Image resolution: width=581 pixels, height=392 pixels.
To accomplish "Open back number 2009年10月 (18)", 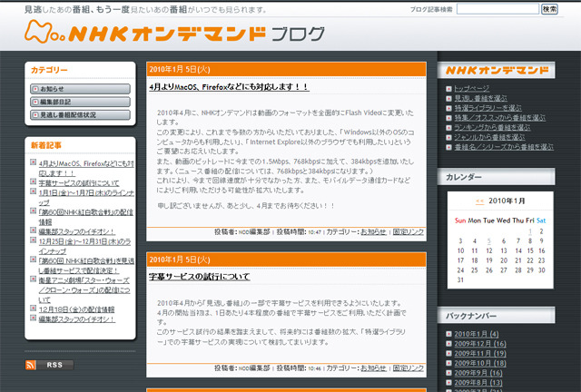I will pos(480,363).
